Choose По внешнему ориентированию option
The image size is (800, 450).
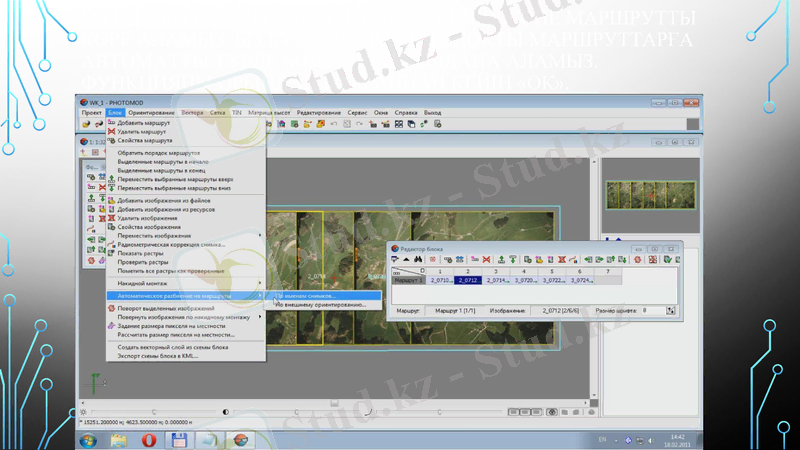point(320,305)
